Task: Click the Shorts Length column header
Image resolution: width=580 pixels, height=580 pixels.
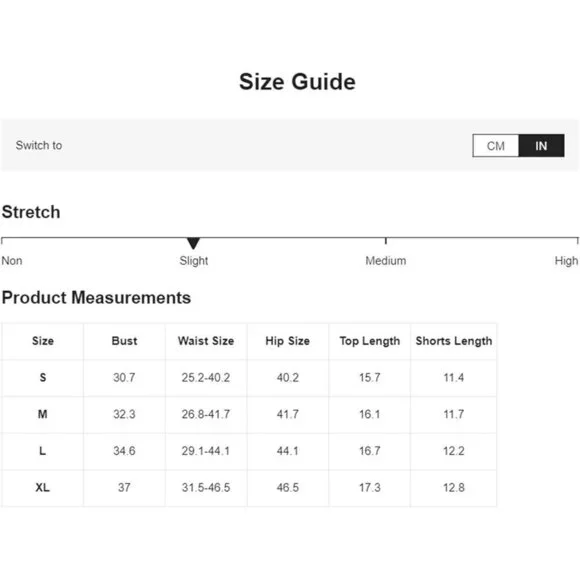Action: tap(454, 341)
